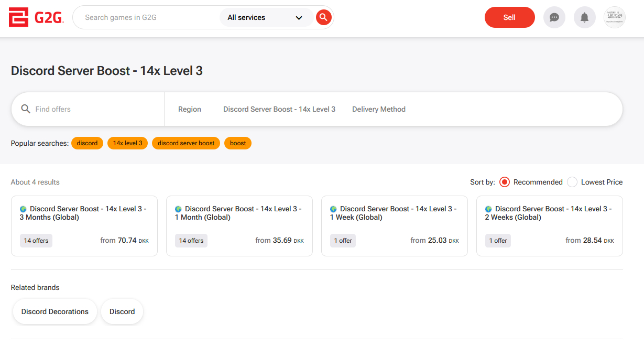Open the Delivery Method filter
The width and height of the screenshot is (644, 345).
pos(378,109)
